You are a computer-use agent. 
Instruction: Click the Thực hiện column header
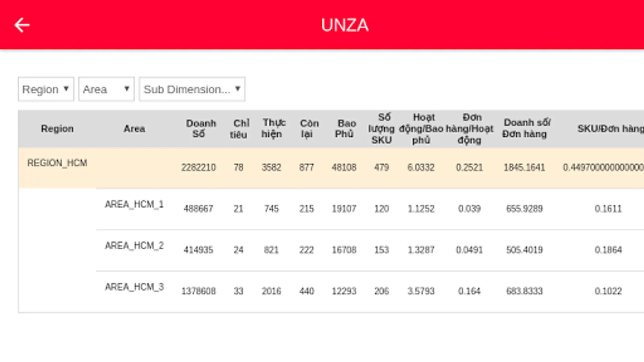click(x=273, y=128)
